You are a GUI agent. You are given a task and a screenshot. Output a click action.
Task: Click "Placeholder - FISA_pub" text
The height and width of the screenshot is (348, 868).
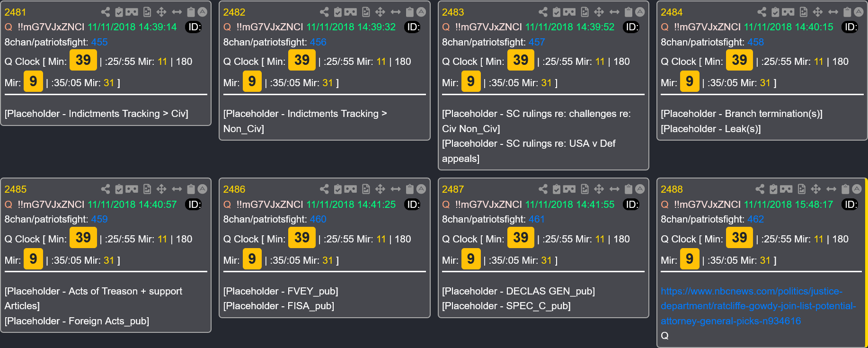278,306
